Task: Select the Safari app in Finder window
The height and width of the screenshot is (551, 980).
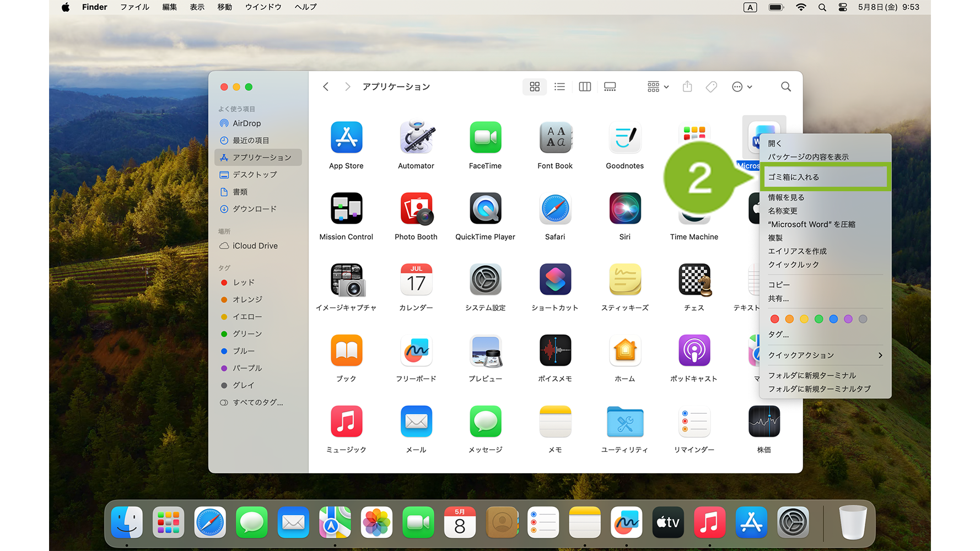Action: point(555,208)
